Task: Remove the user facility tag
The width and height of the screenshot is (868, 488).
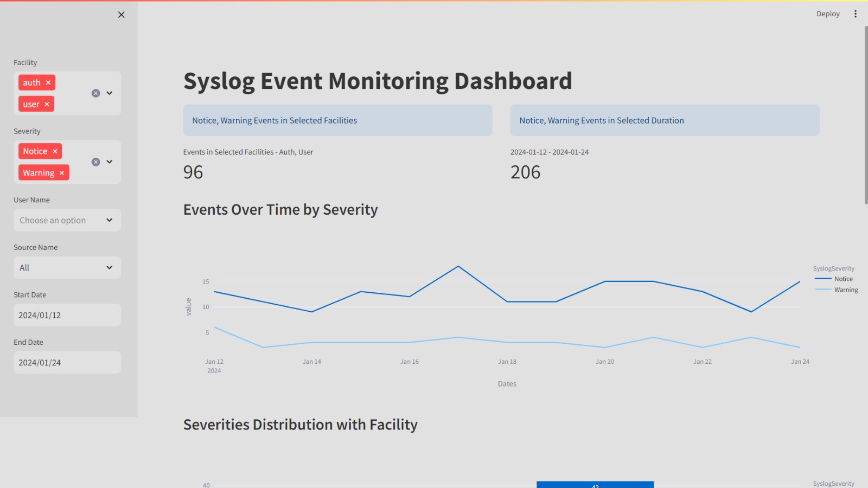Action: [47, 104]
